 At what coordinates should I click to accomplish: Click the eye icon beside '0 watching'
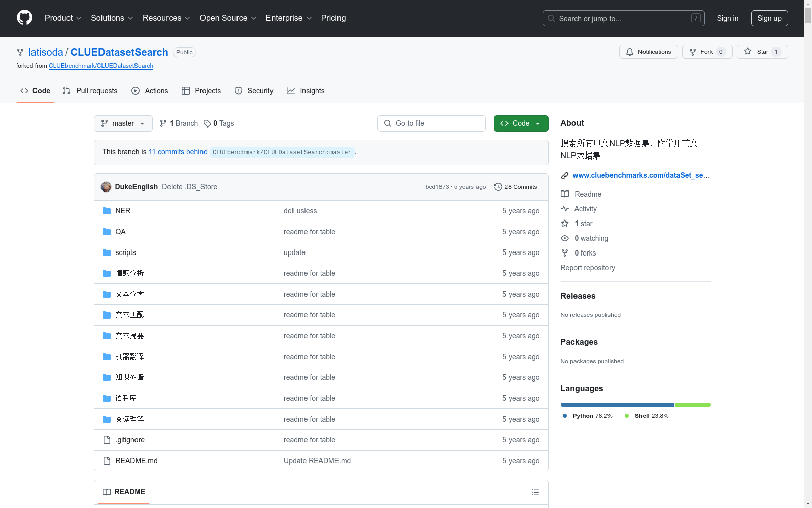point(565,238)
